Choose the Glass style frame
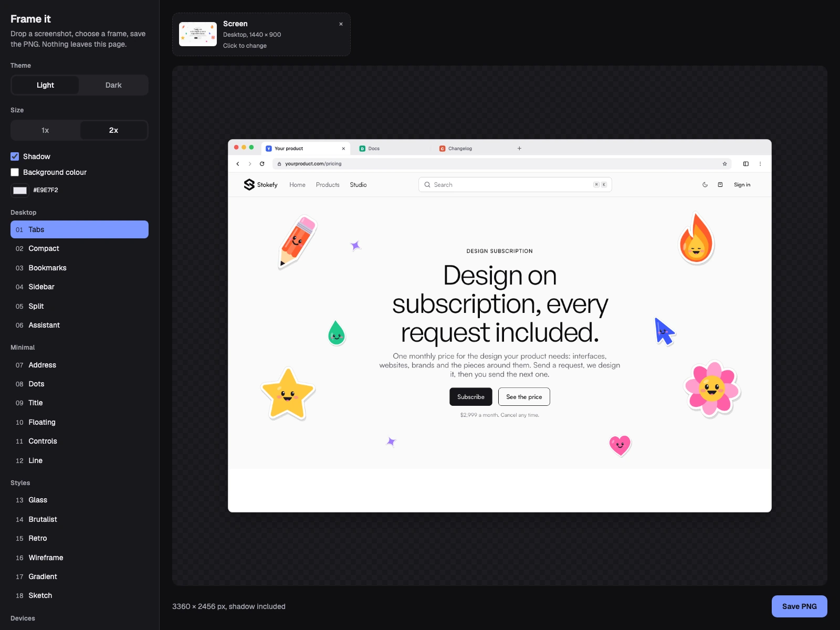This screenshot has height=630, width=840. 79,500
